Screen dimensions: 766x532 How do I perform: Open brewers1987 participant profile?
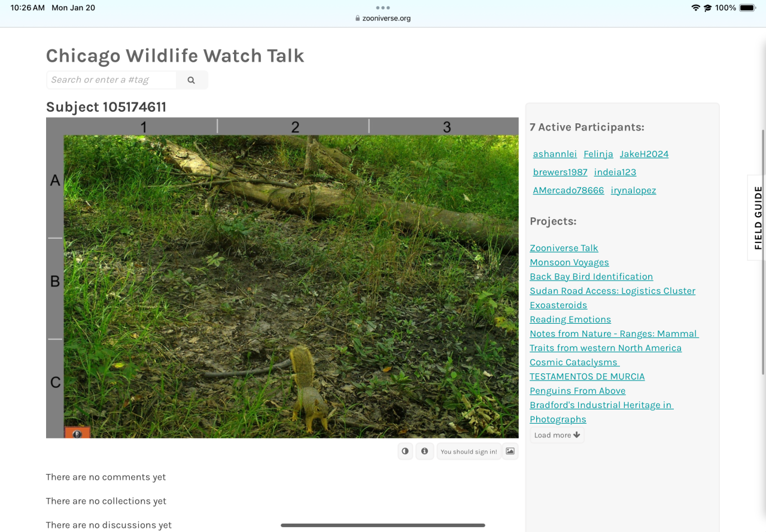pos(560,172)
